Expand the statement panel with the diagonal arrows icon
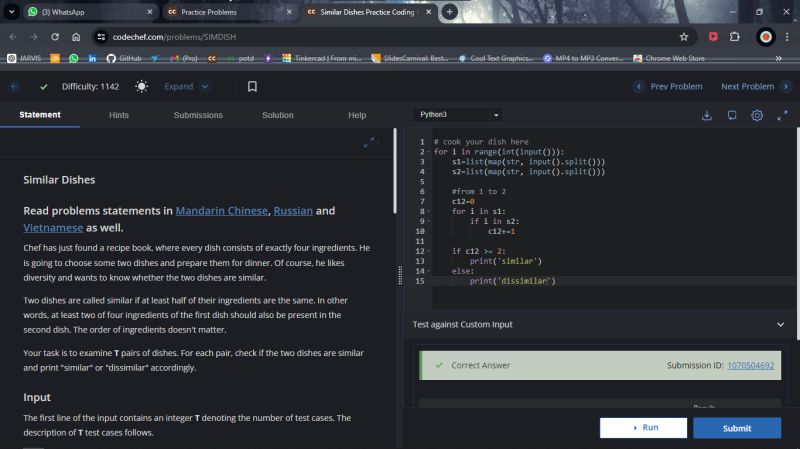This screenshot has width=800, height=449. click(369, 142)
